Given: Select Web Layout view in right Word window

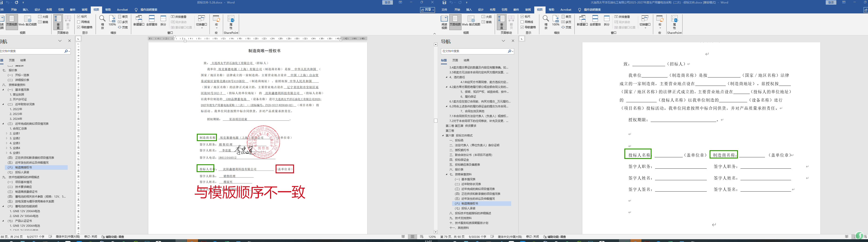Looking at the screenshot, I should click(471, 21).
